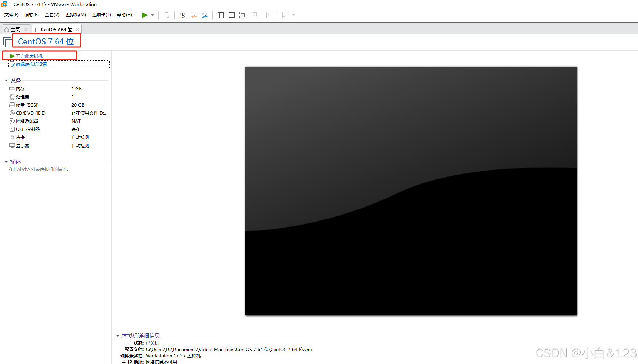Open the 选项卡(T) menu
This screenshot has height=364, width=638.
pos(101,15)
